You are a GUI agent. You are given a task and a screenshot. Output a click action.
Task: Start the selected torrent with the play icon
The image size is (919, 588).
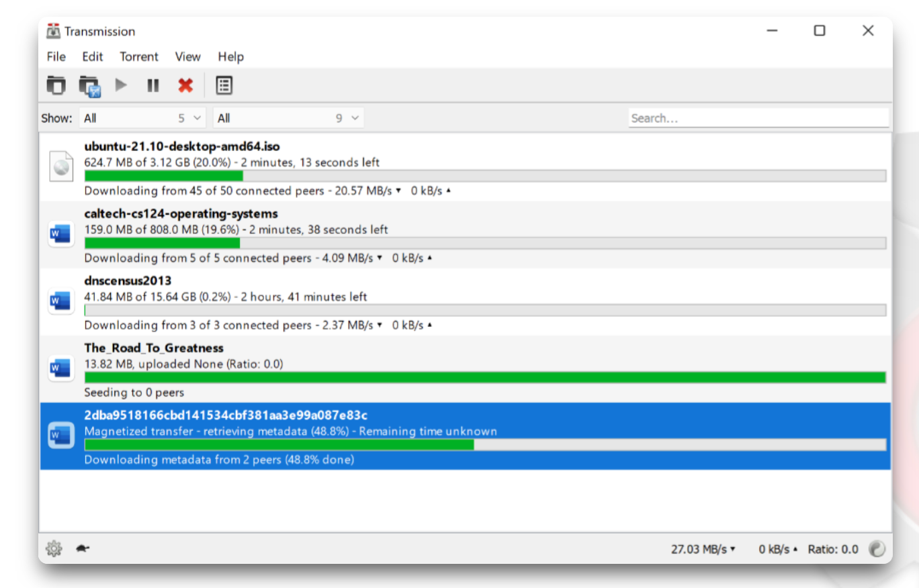click(x=121, y=85)
